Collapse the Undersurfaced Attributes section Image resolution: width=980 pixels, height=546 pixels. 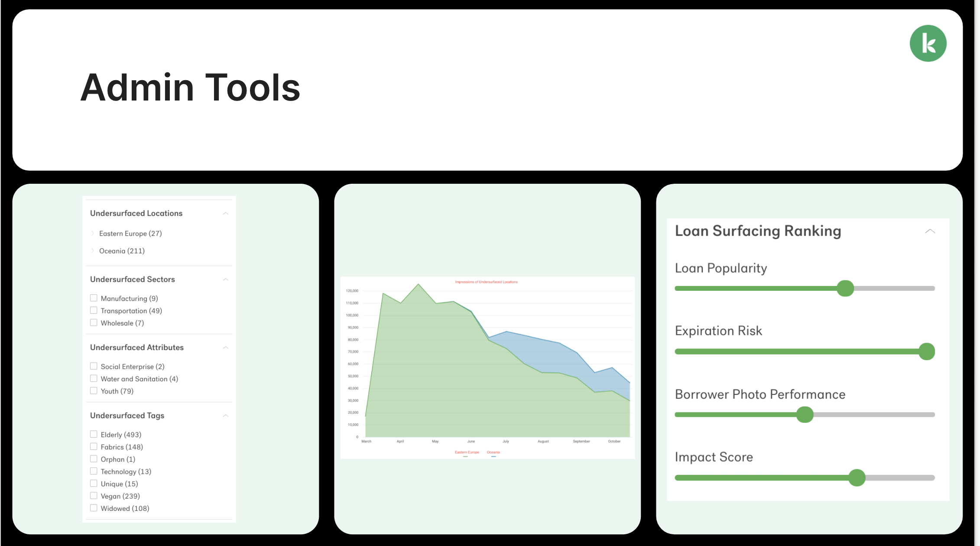tap(225, 348)
